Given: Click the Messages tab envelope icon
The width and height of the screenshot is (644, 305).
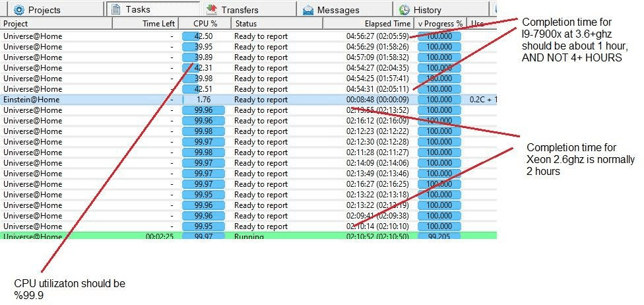Looking at the screenshot, I should [x=308, y=10].
